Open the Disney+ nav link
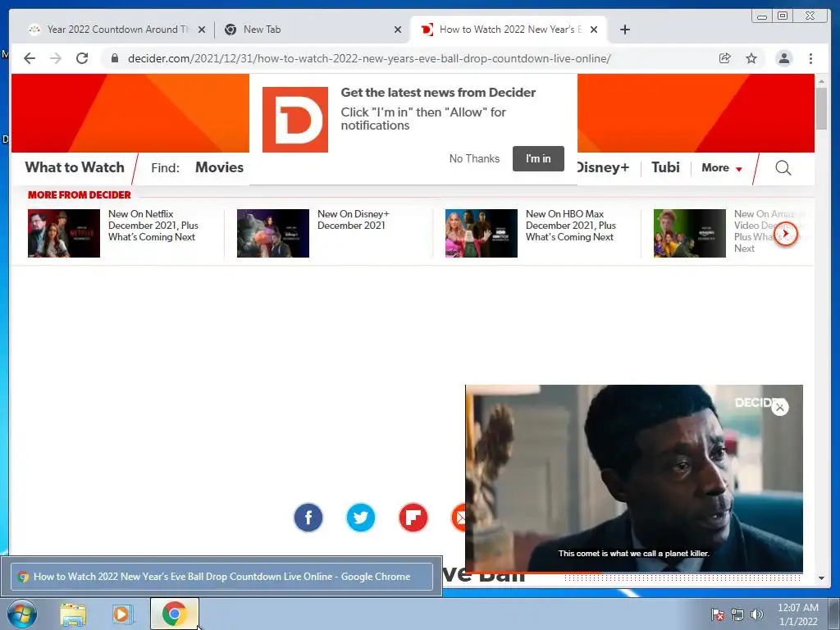The image size is (840, 630). click(604, 167)
